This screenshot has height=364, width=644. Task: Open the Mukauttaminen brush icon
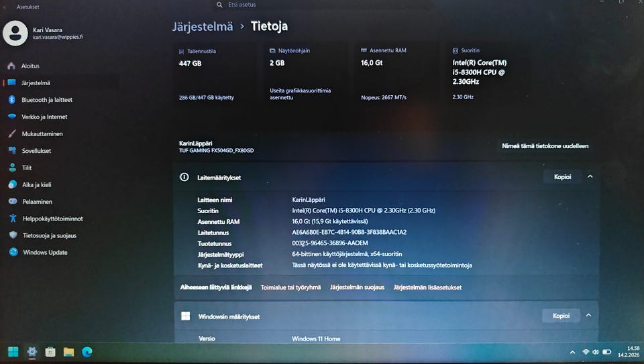[12, 134]
